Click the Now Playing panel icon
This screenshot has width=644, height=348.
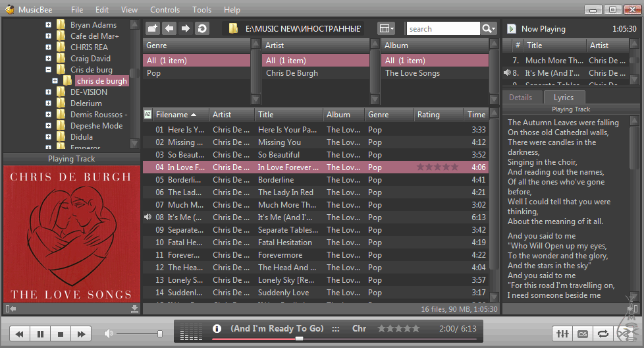coord(512,29)
